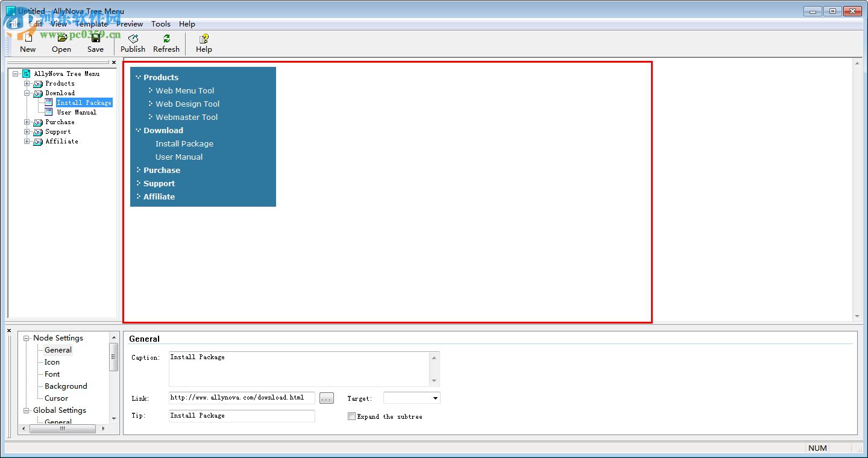The image size is (868, 458).
Task: Create a new file with the New icon
Action: point(28,39)
